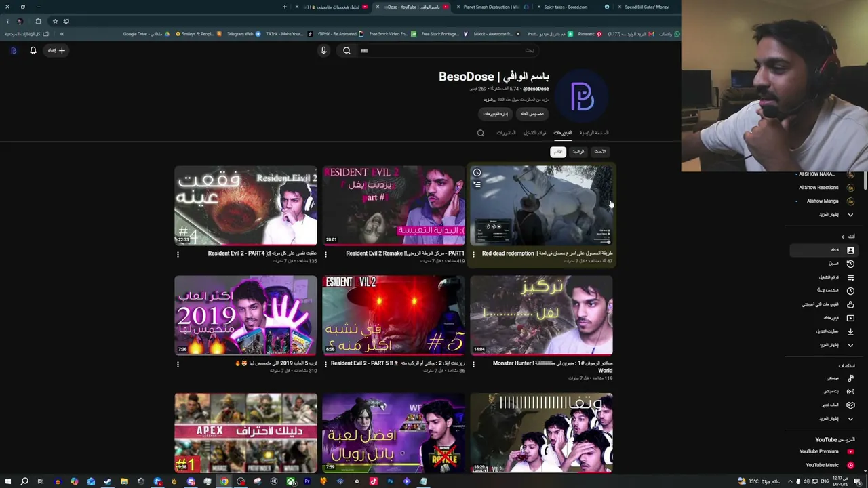Click the YouTube search input field
The image size is (868, 488).
point(448,50)
